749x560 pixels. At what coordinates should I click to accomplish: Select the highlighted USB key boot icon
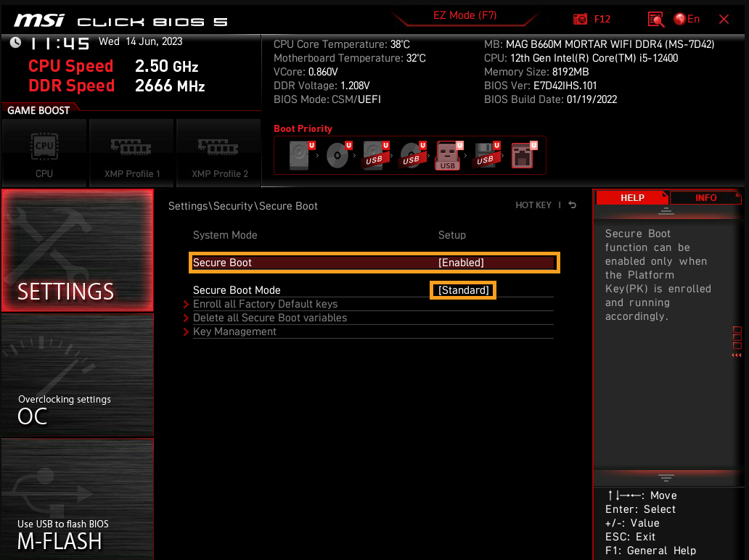tap(448, 156)
